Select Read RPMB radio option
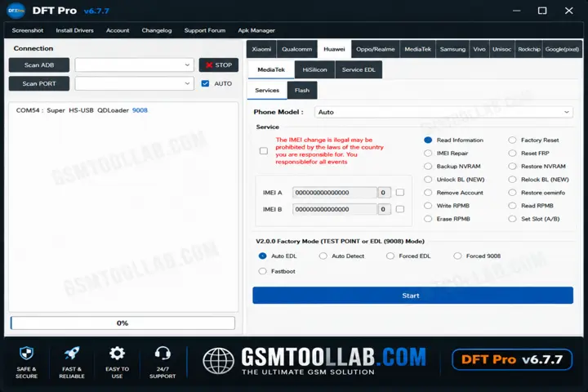The width and height of the screenshot is (588, 392). coord(512,206)
